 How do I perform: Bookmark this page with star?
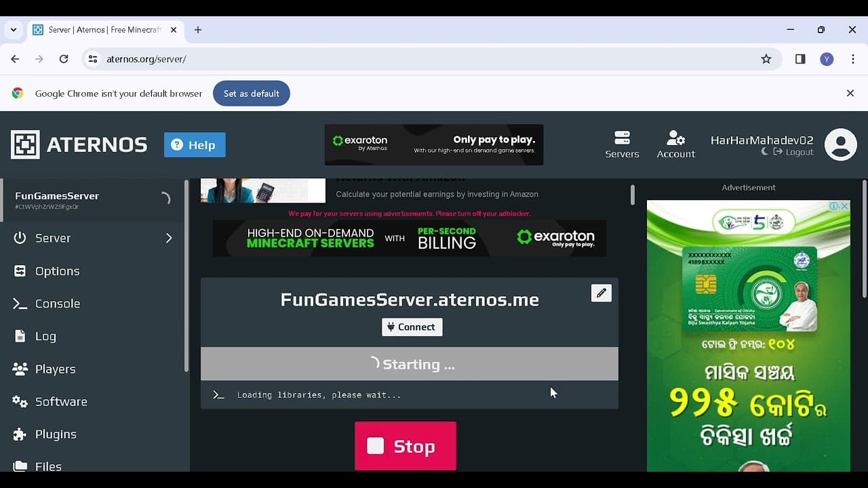[766, 59]
